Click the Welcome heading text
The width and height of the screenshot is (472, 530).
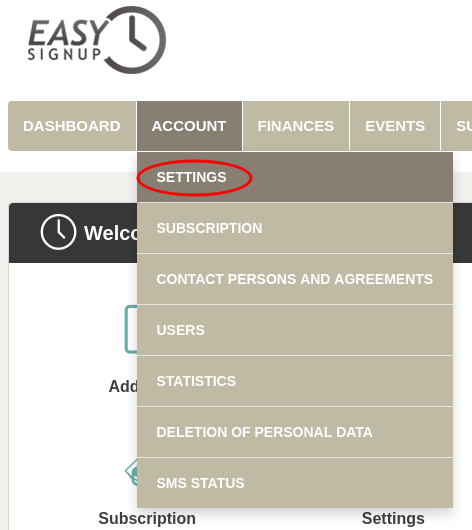[x=111, y=233]
